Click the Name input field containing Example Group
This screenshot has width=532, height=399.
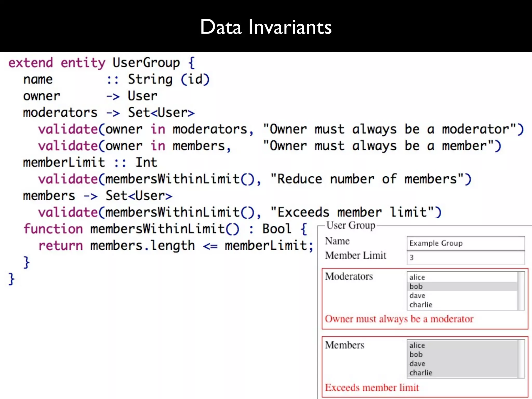[x=466, y=243]
